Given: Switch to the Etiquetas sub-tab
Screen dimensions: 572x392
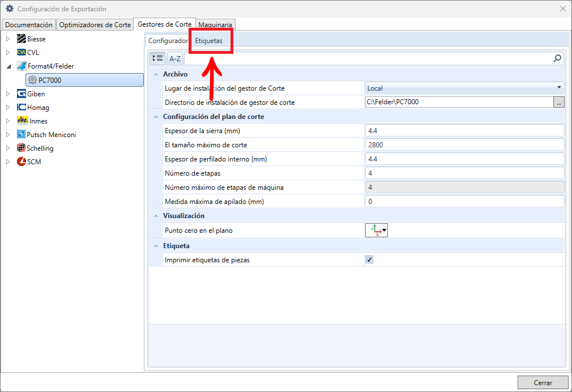Looking at the screenshot, I should pos(208,41).
